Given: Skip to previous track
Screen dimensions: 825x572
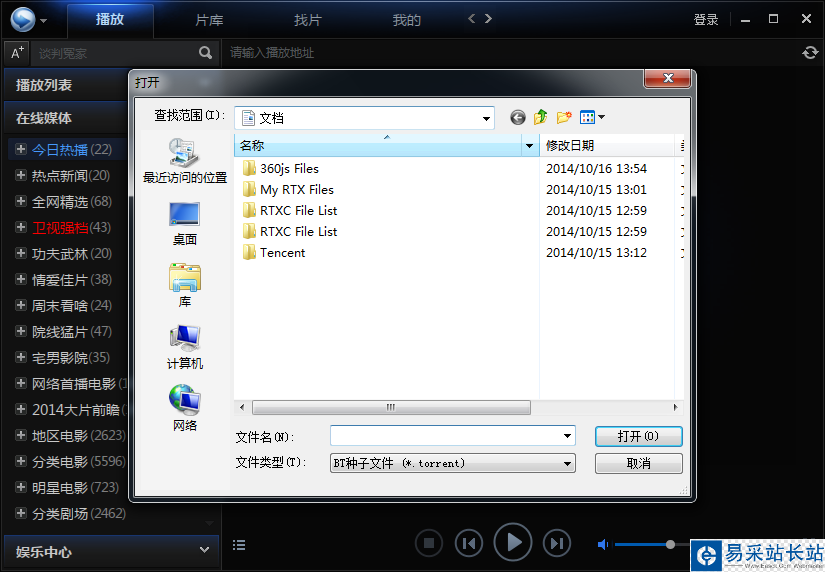Looking at the screenshot, I should 469,543.
